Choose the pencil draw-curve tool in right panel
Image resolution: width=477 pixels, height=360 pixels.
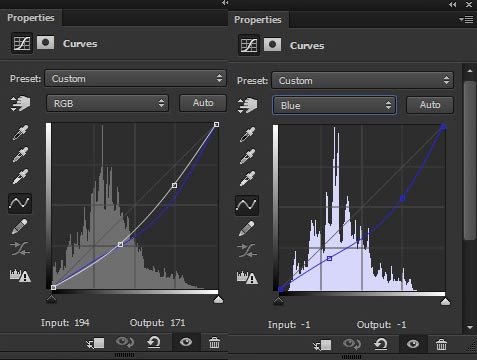(247, 229)
